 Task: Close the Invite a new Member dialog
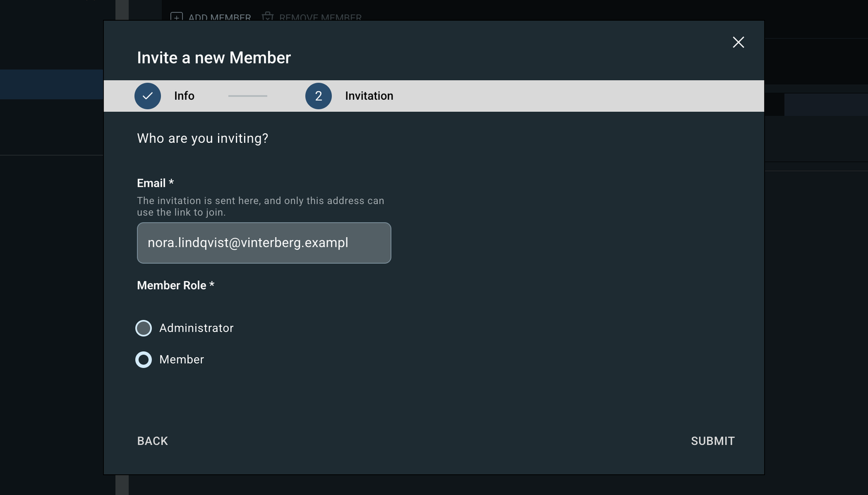[738, 42]
